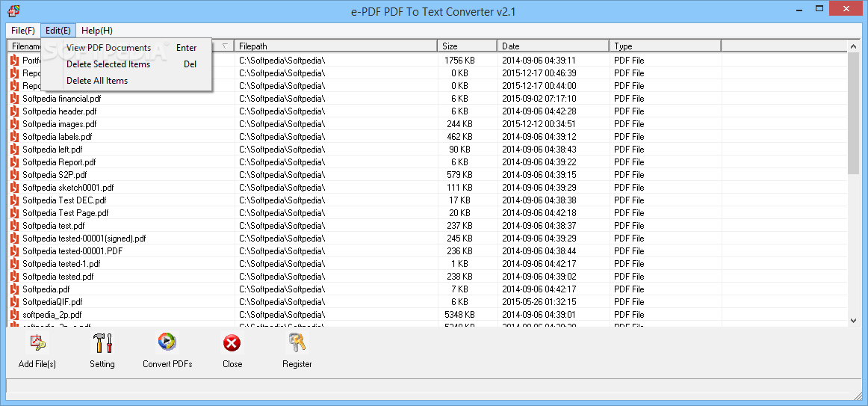
Task: Start conversion with Convert PDFs icon
Action: [167, 343]
